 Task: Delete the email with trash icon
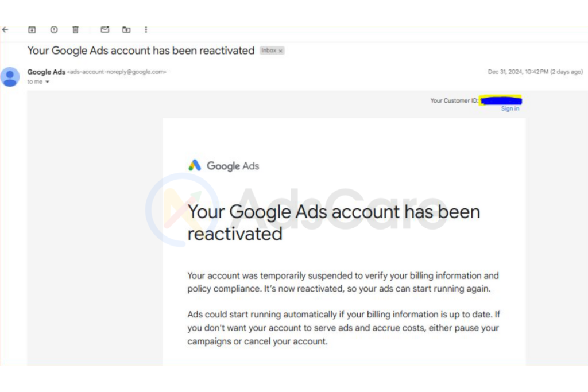click(x=75, y=30)
